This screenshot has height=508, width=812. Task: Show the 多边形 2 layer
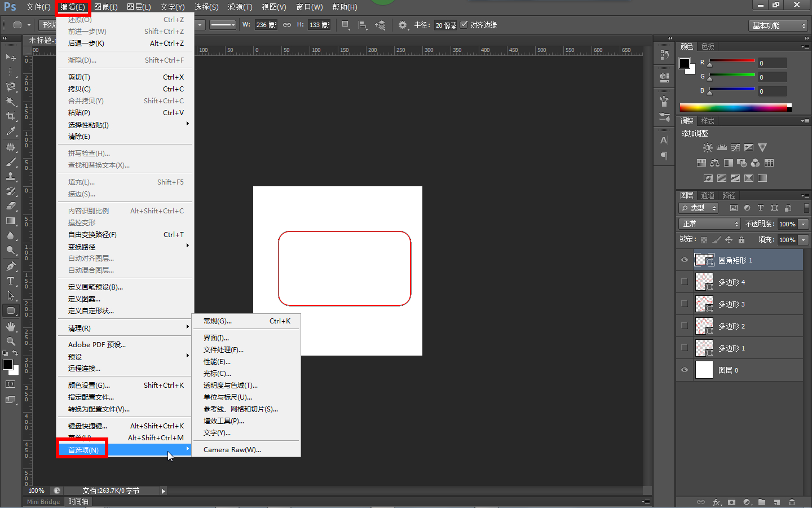pyautogui.click(x=685, y=326)
